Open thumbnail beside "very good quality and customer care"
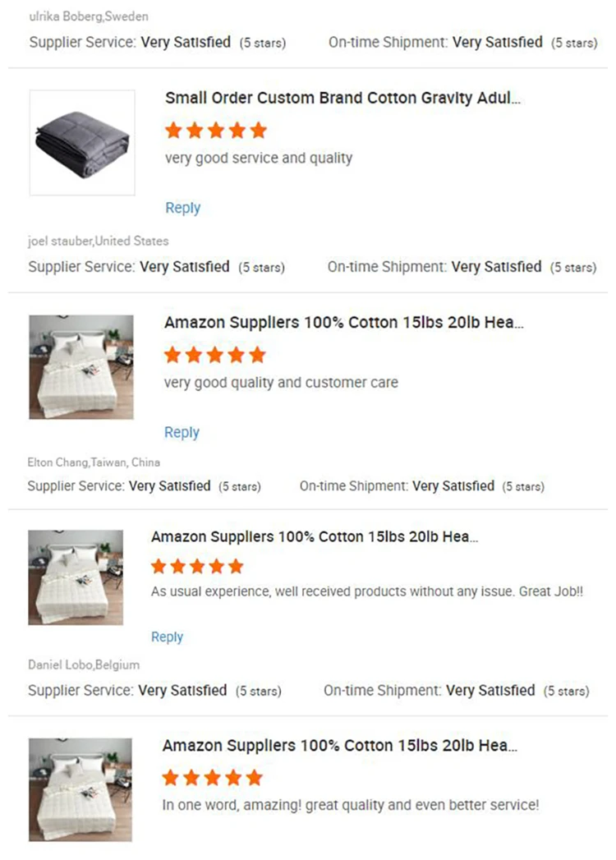The image size is (616, 860). [81, 367]
